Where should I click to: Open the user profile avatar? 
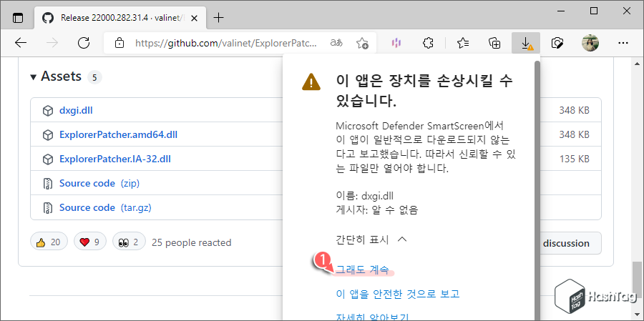click(x=590, y=43)
